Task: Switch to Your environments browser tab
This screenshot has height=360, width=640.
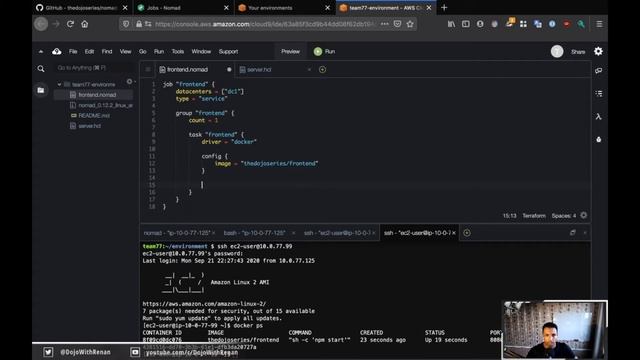Action: [x=284, y=8]
